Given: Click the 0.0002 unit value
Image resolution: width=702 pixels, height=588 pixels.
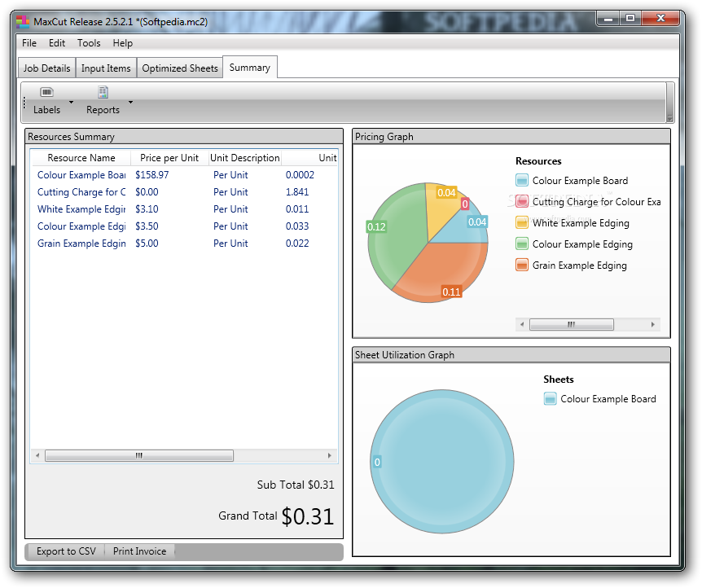Looking at the screenshot, I should (x=300, y=174).
